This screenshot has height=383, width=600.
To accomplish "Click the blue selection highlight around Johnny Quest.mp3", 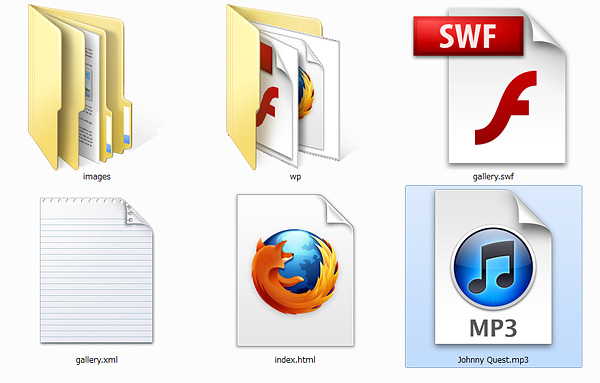I will tap(494, 276).
